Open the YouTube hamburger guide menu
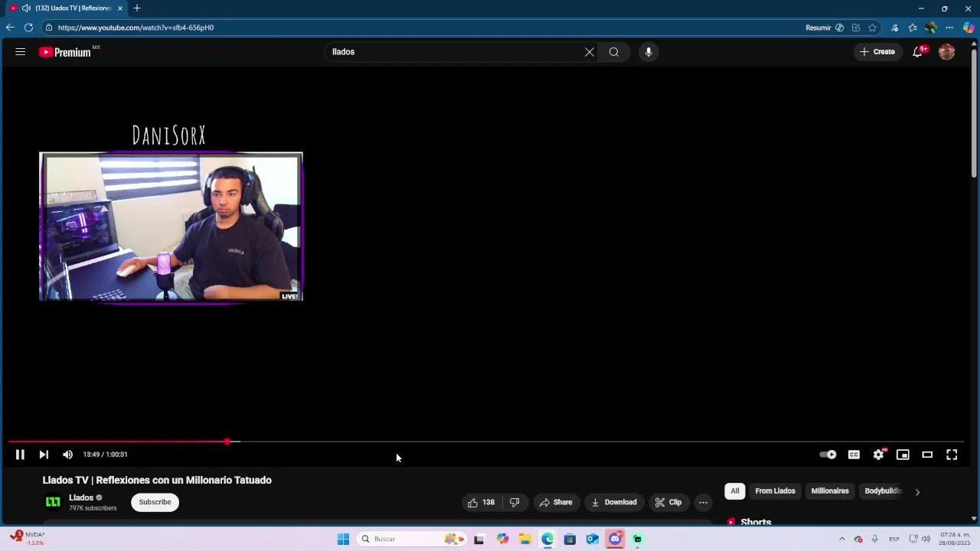Image resolution: width=980 pixels, height=551 pixels. click(21, 52)
